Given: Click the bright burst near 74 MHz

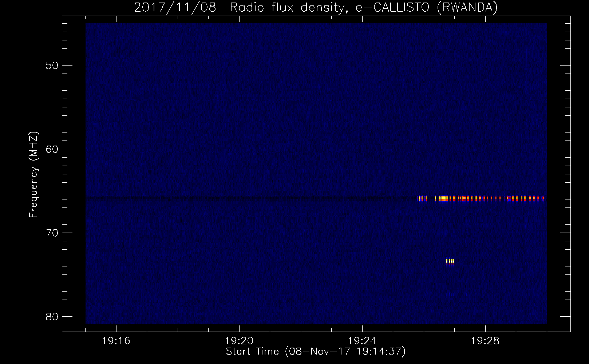Looking at the screenshot, I should [x=450, y=262].
